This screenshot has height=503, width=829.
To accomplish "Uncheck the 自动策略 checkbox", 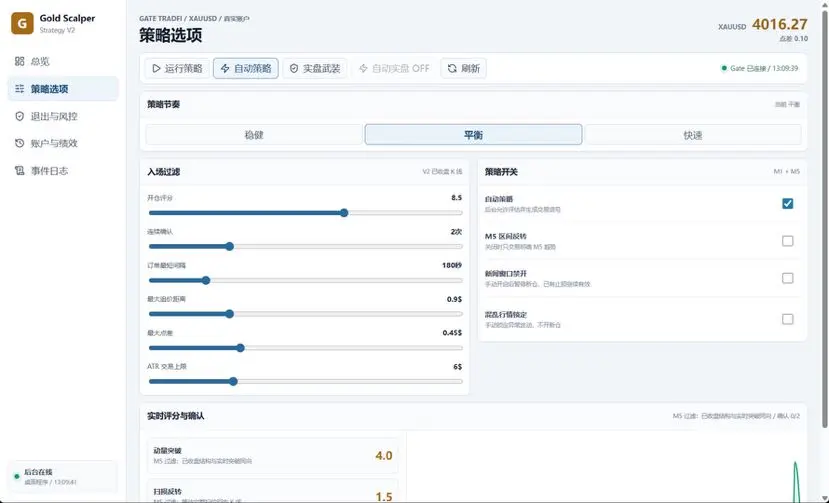I will click(787, 204).
